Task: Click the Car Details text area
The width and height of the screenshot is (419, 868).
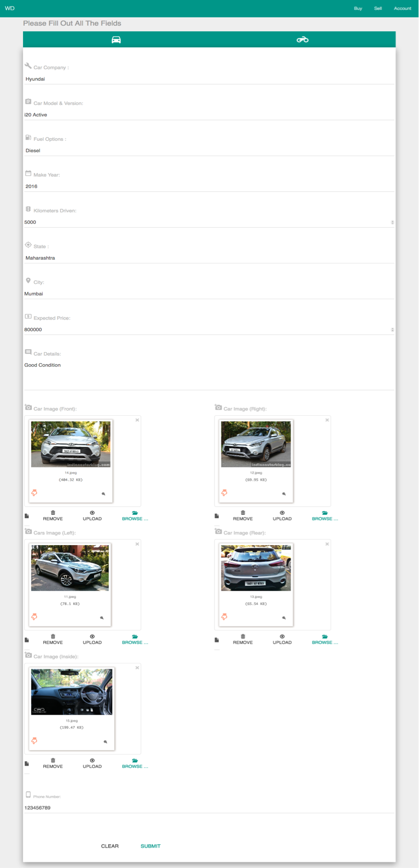Action: click(x=209, y=375)
